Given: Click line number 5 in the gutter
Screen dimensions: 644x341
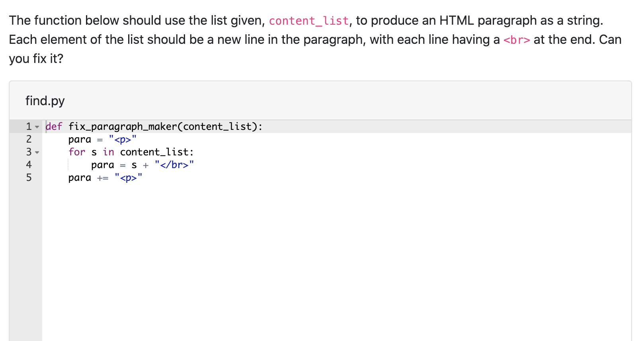Looking at the screenshot, I should pos(28,178).
